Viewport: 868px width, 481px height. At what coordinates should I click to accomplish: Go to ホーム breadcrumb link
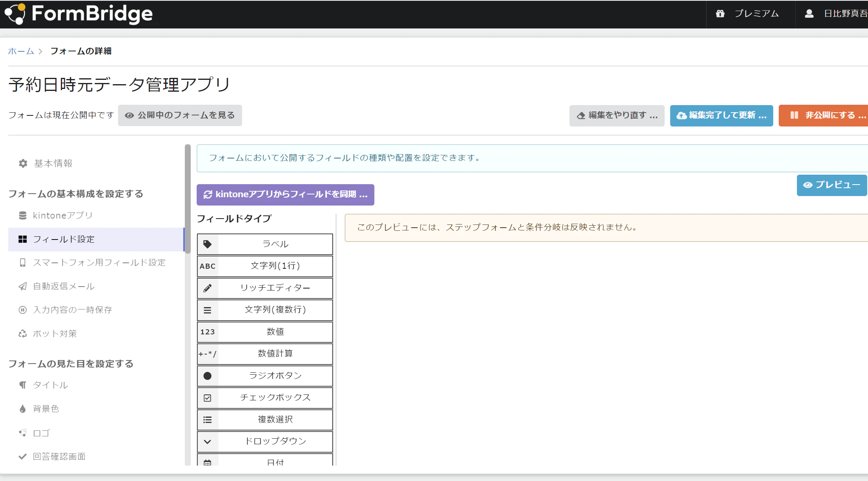click(x=21, y=51)
